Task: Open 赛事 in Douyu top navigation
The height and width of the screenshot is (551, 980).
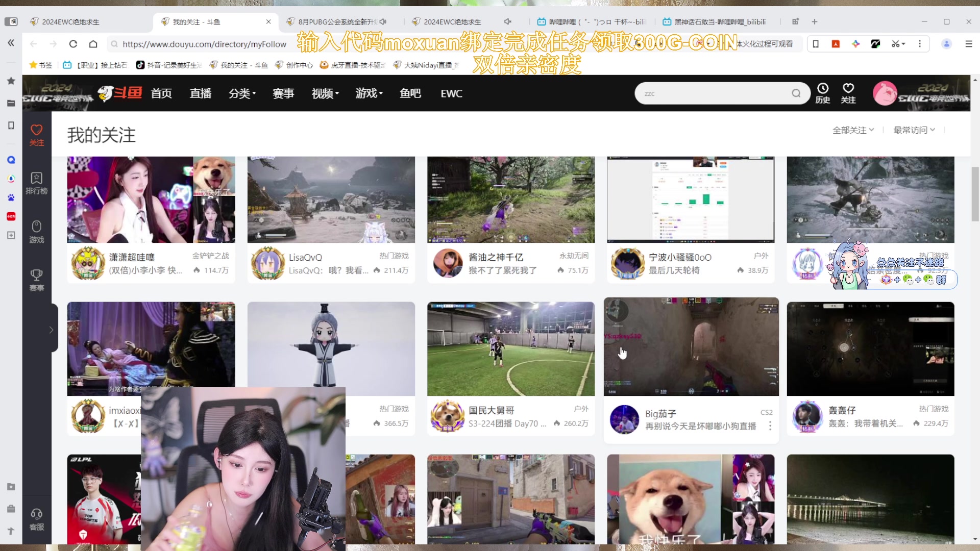Action: 283,93
